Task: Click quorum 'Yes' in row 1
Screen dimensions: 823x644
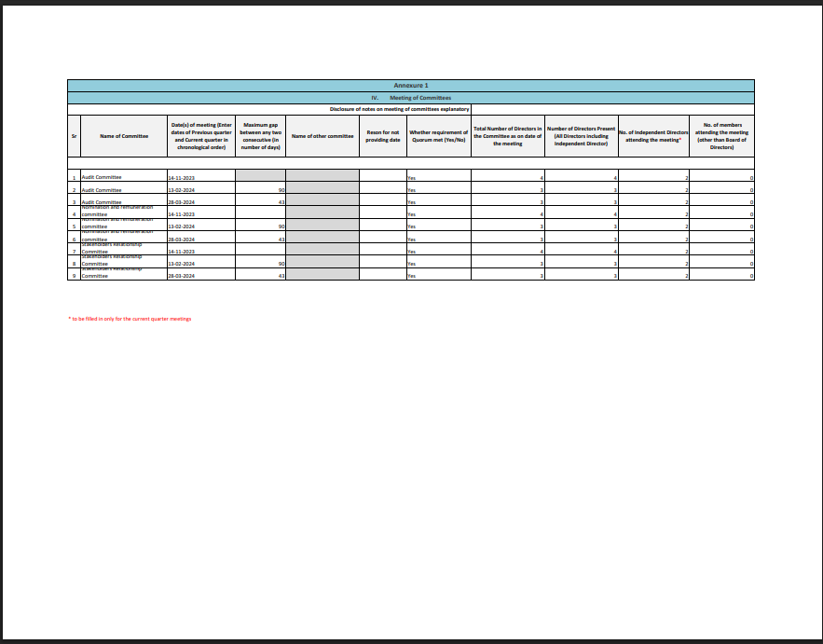Action: coord(412,178)
